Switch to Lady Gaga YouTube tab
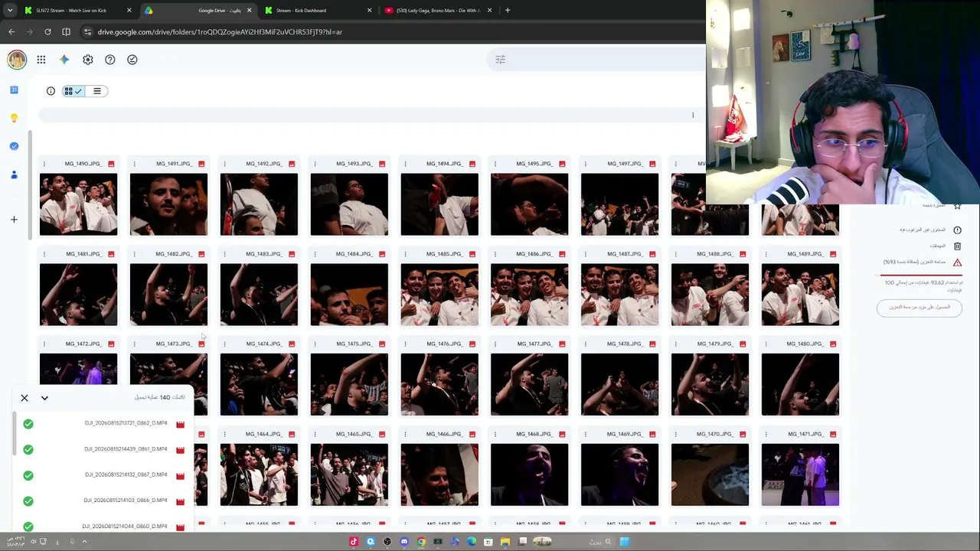 coord(438,11)
